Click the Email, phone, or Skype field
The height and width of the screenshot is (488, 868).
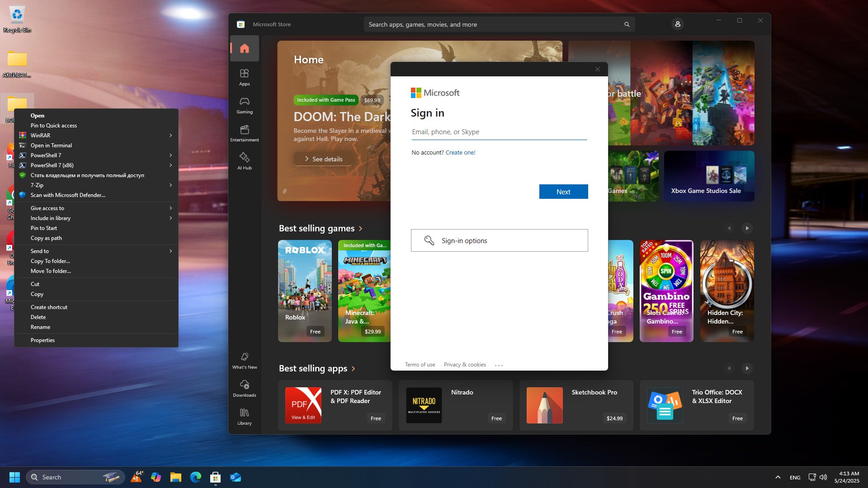(499, 132)
